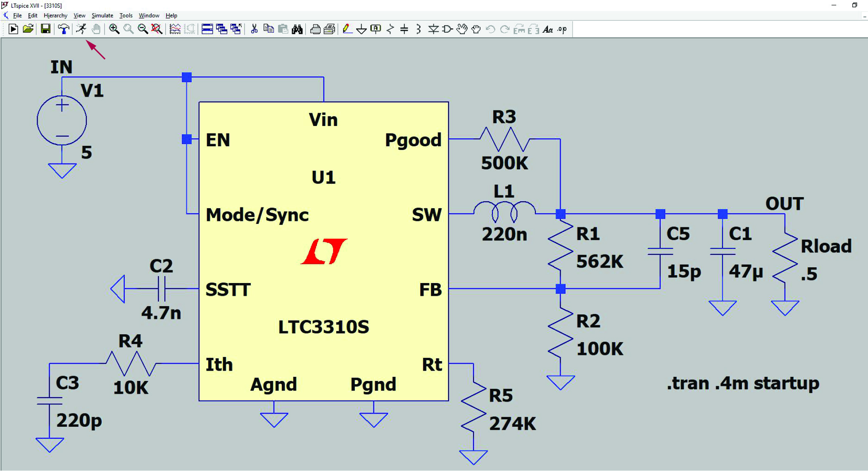
Task: Click the Pick Visible Traces waveform icon
Action: point(175,29)
